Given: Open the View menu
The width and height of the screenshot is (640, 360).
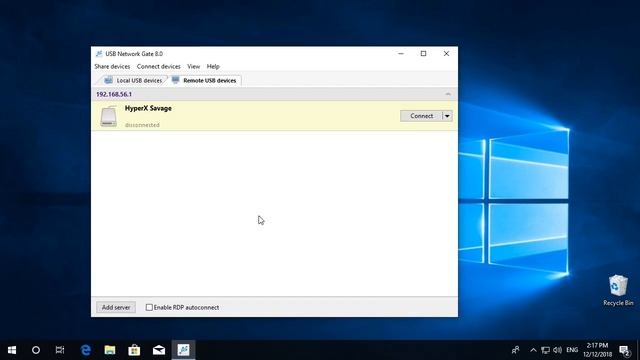Looking at the screenshot, I should (193, 66).
